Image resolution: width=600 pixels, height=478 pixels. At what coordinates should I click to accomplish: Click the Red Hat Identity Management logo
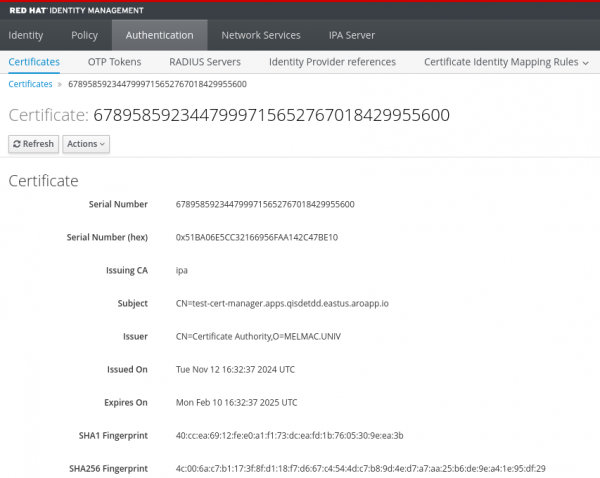point(70,9)
